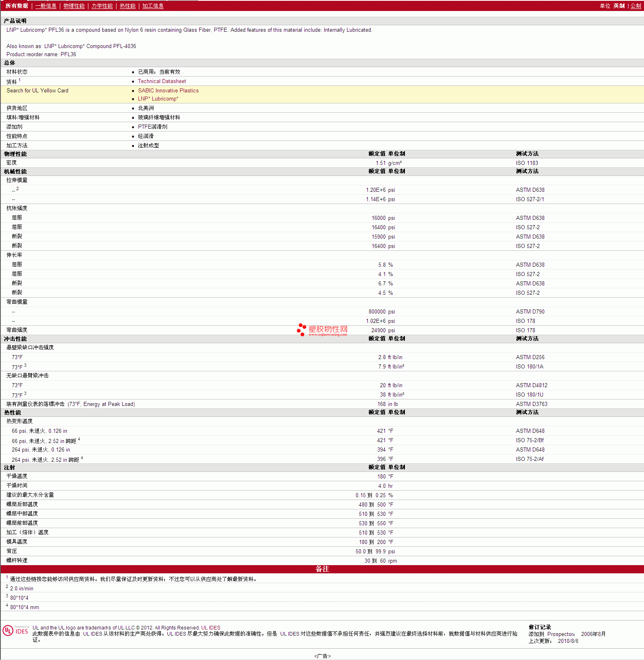The width and height of the screenshot is (644, 660).
Task: Click footnote 2.0 in/min
Action: coord(22,589)
